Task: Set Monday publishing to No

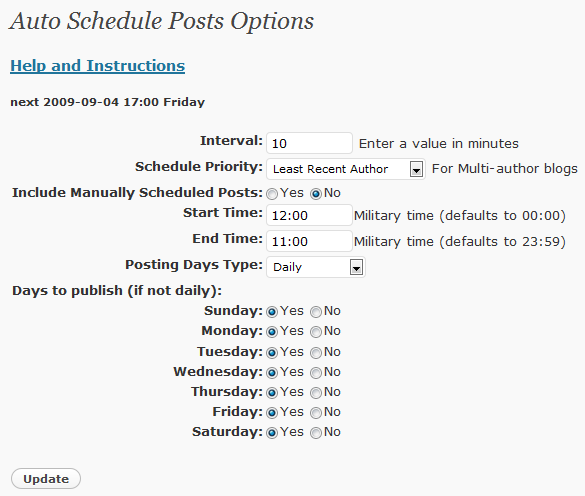Action: (x=316, y=332)
